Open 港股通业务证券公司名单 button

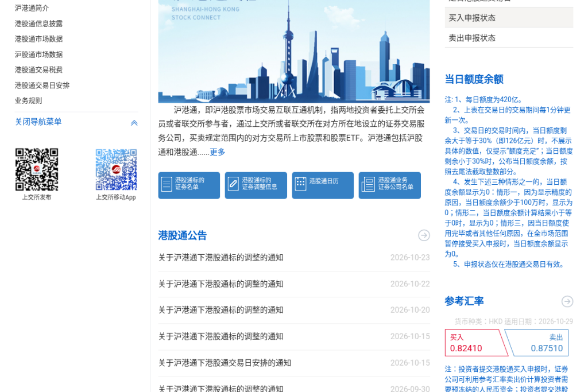tap(390, 185)
